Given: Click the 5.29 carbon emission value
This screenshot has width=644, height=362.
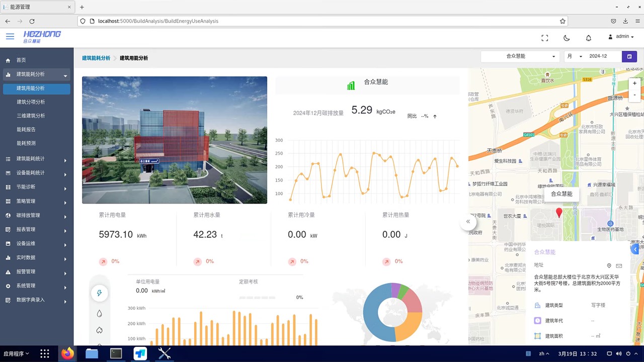Looking at the screenshot, I should [362, 110].
